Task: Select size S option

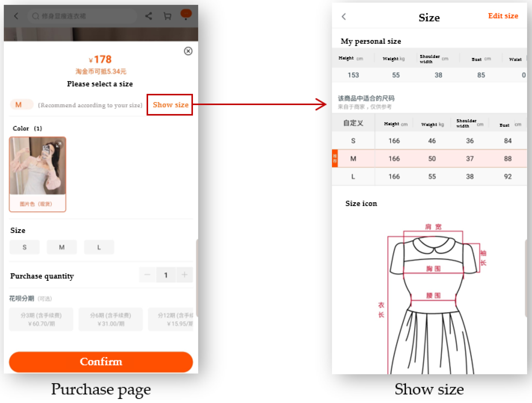Action: [25, 247]
